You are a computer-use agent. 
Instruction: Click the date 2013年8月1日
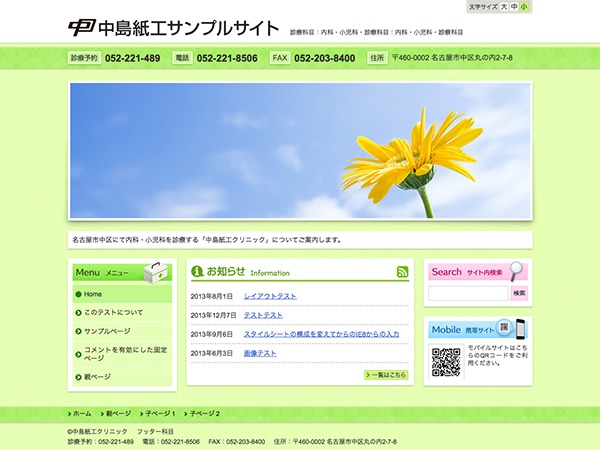(212, 297)
